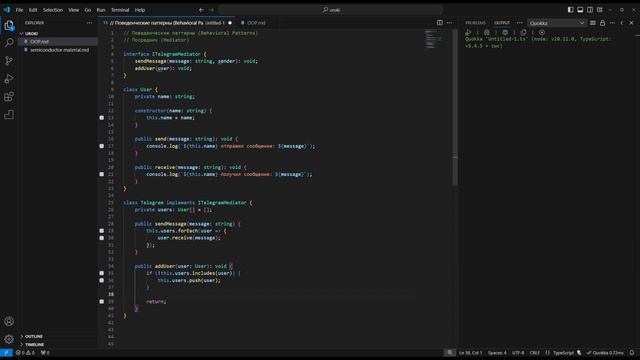Go back in navigation history
Screen dimensions: 640x360
pos(201,10)
